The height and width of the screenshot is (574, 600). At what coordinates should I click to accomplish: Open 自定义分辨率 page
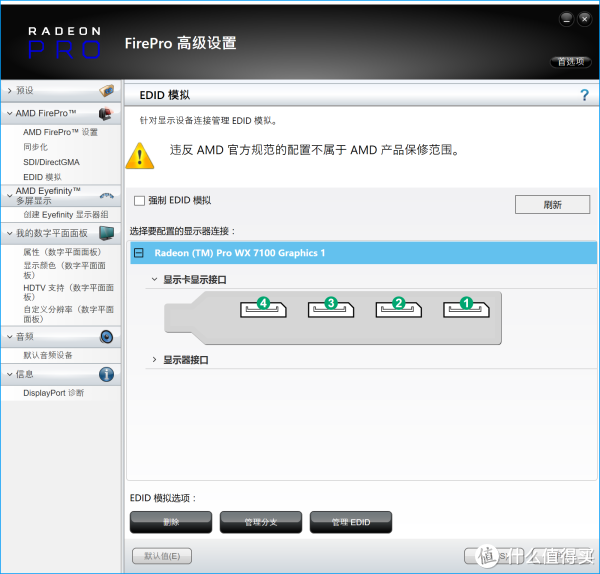(x=68, y=314)
